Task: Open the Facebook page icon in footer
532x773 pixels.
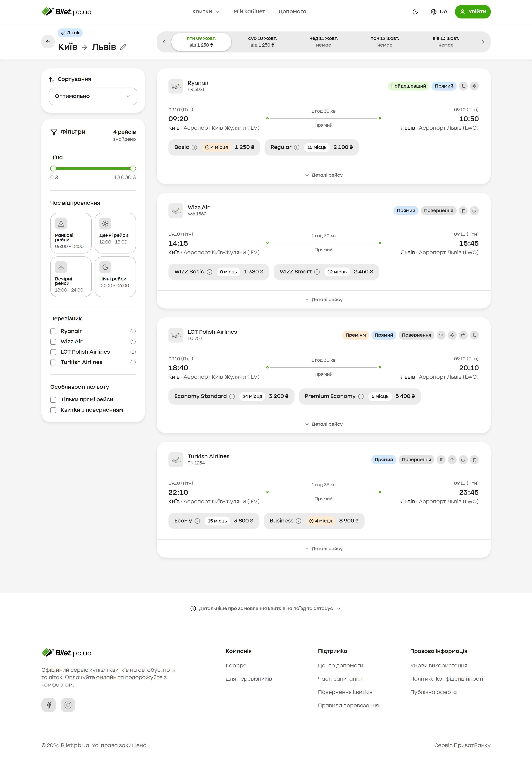Action: click(x=49, y=705)
